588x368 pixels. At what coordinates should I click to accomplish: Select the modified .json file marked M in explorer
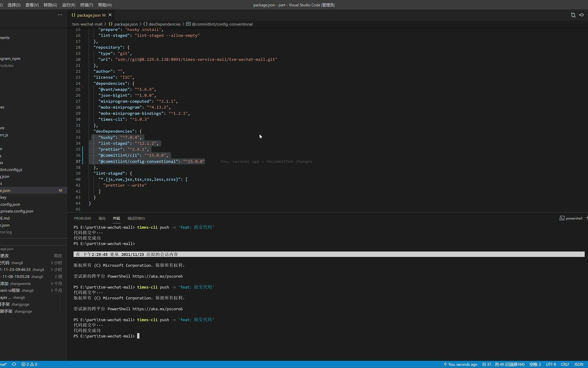click(34, 190)
